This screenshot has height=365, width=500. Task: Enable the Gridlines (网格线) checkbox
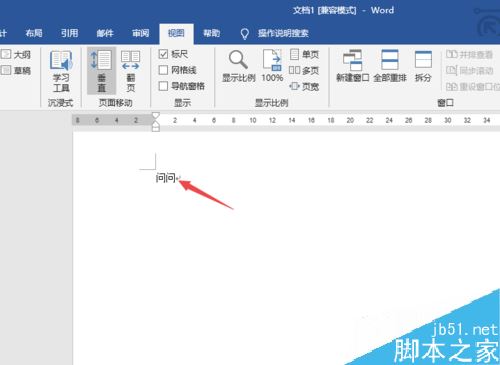pos(163,70)
